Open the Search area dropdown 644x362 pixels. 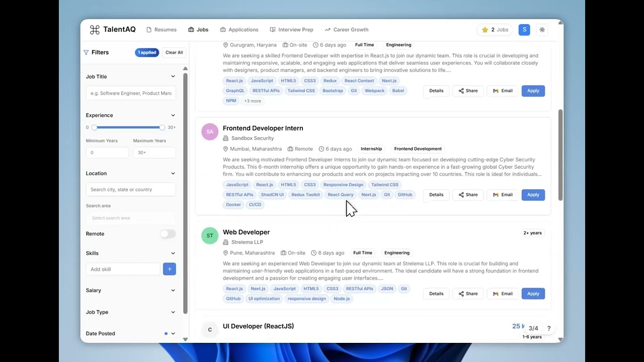click(131, 218)
